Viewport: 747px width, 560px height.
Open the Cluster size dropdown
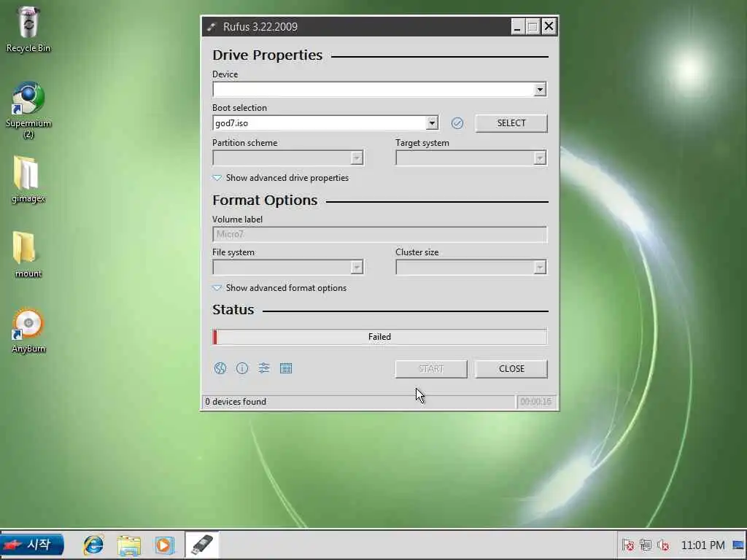(471, 267)
